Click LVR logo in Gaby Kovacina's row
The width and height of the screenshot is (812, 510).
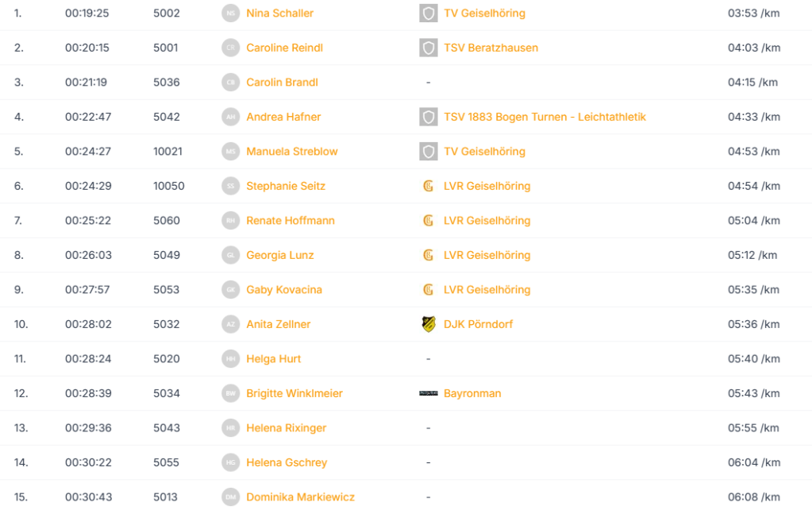(x=429, y=290)
